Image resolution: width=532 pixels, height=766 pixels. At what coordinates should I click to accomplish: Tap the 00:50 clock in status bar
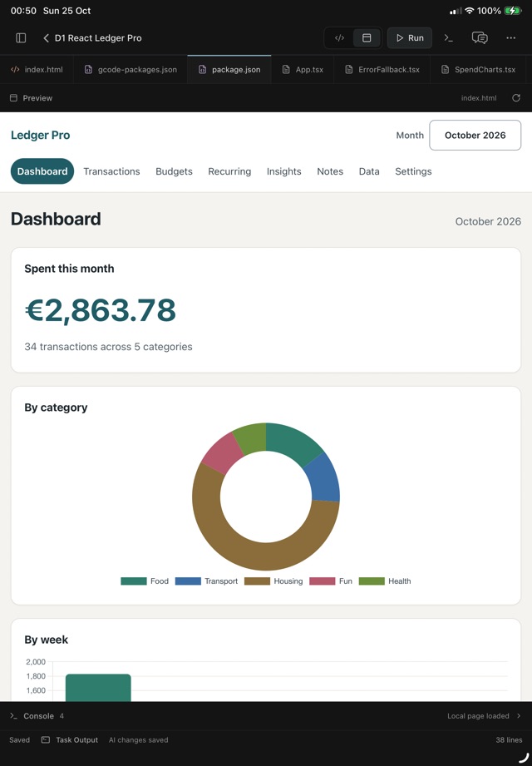click(x=23, y=11)
